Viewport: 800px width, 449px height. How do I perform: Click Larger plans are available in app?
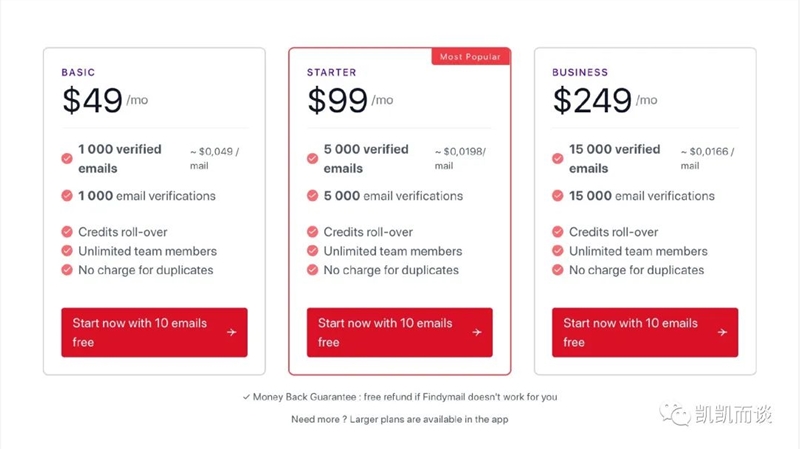click(x=429, y=419)
